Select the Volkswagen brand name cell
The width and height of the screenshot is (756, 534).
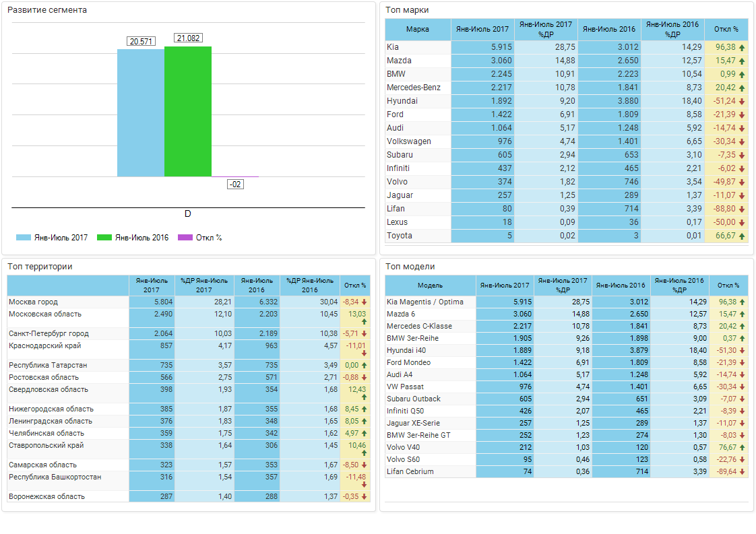(x=418, y=141)
